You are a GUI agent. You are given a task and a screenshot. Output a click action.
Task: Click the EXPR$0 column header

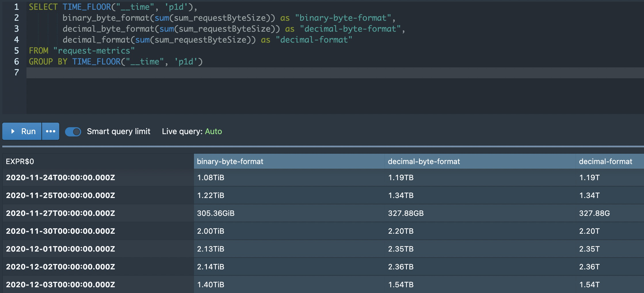click(x=98, y=161)
